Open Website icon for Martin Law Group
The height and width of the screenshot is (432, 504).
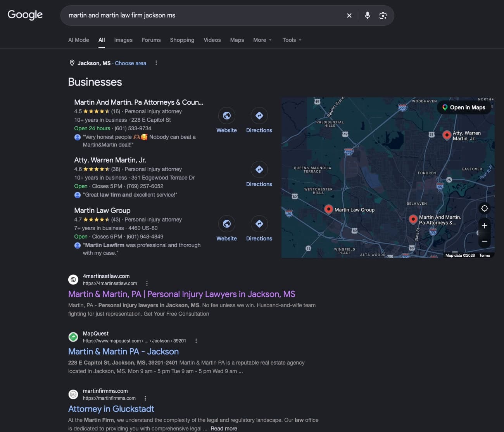click(x=227, y=224)
